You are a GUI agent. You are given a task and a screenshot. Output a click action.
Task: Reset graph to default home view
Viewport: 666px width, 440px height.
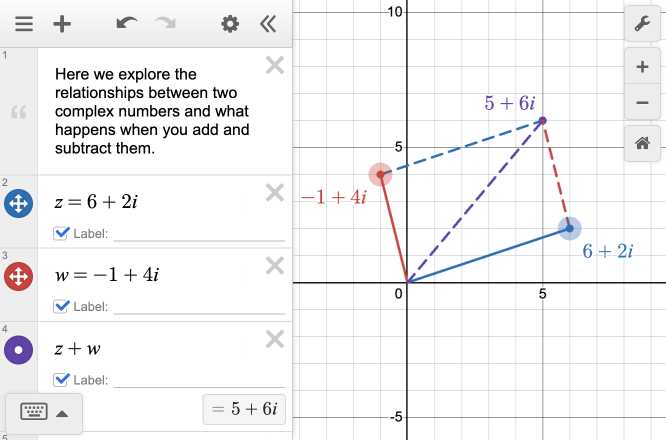pos(641,144)
